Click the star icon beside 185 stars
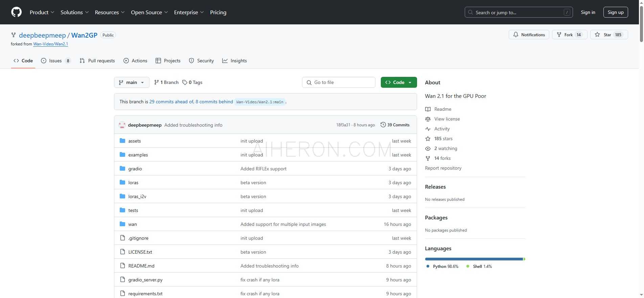 point(428,139)
